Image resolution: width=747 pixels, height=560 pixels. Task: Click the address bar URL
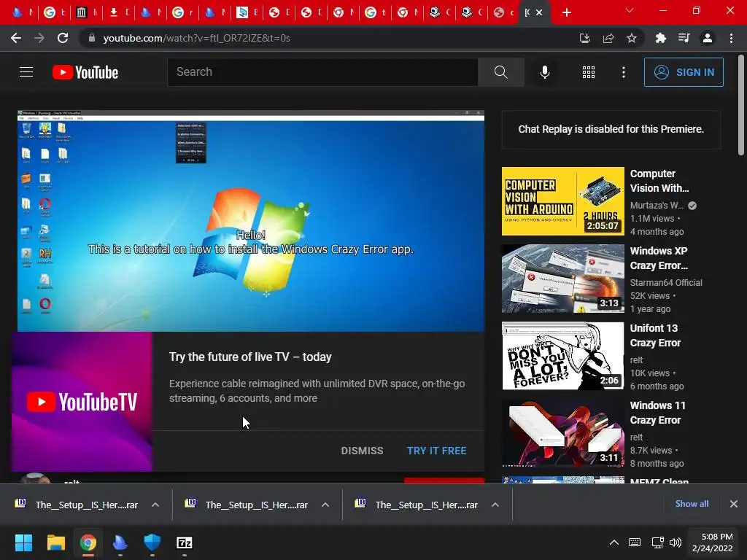pyautogui.click(x=196, y=38)
